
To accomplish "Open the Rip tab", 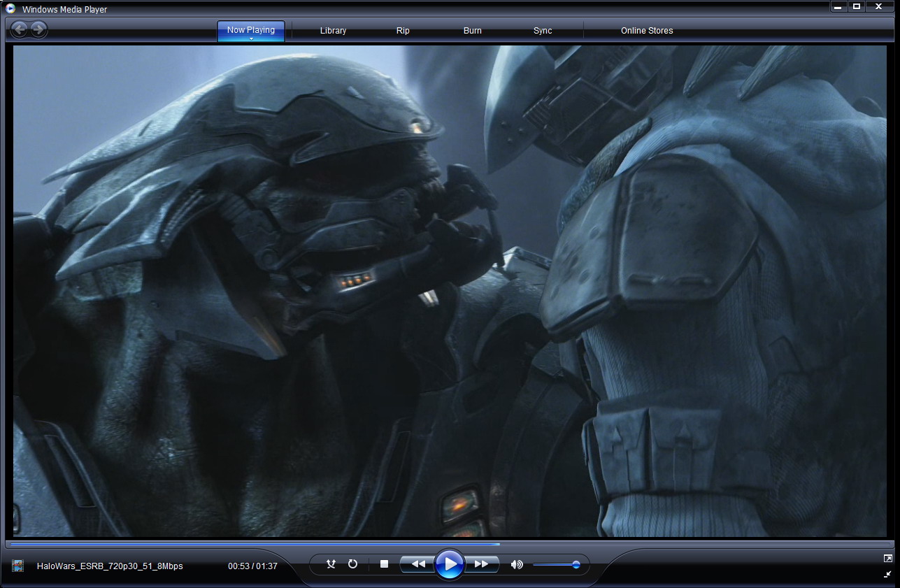I will click(x=403, y=31).
